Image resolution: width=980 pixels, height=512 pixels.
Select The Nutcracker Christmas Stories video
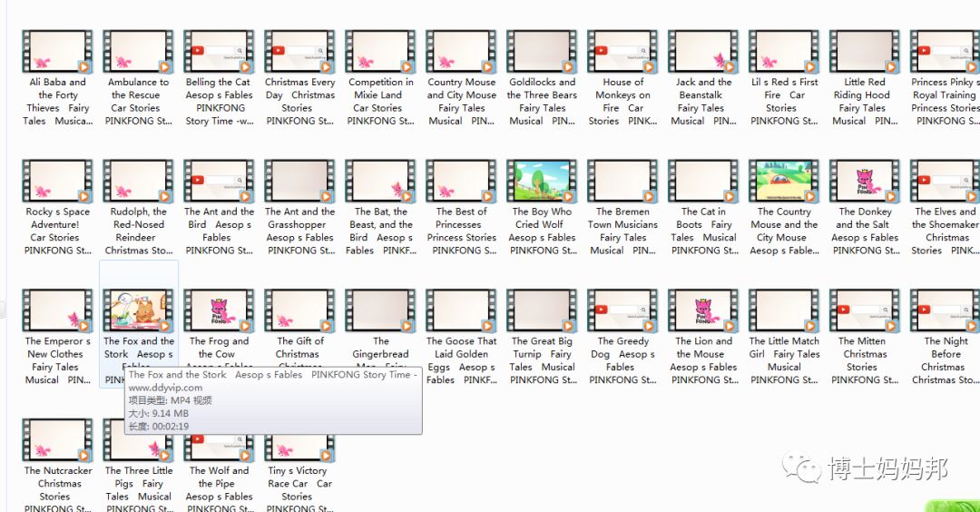click(x=57, y=440)
